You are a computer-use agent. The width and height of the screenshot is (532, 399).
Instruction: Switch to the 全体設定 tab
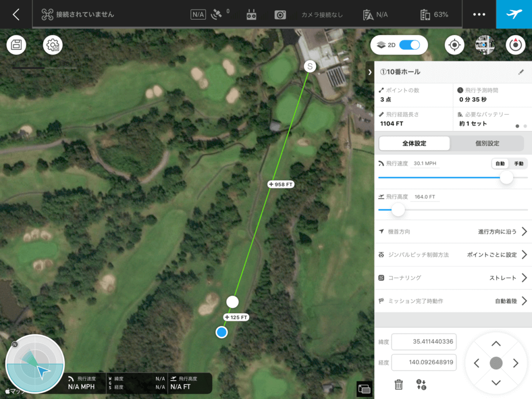click(414, 143)
